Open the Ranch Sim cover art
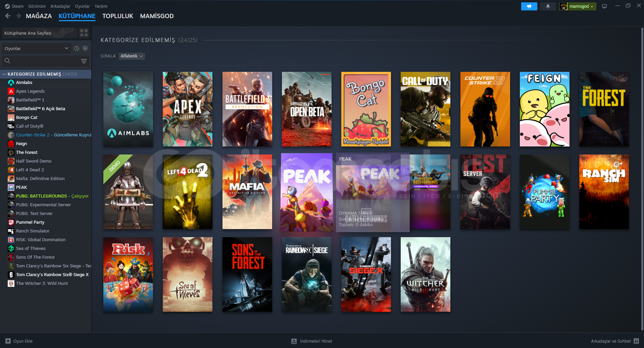This screenshot has height=348, width=644. pyautogui.click(x=604, y=192)
